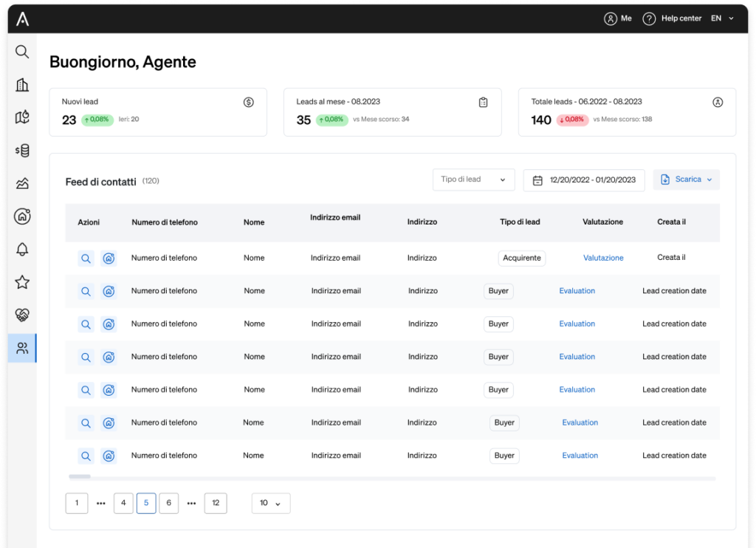Go to page 12
Viewport: 756px width, 548px height.
[216, 503]
